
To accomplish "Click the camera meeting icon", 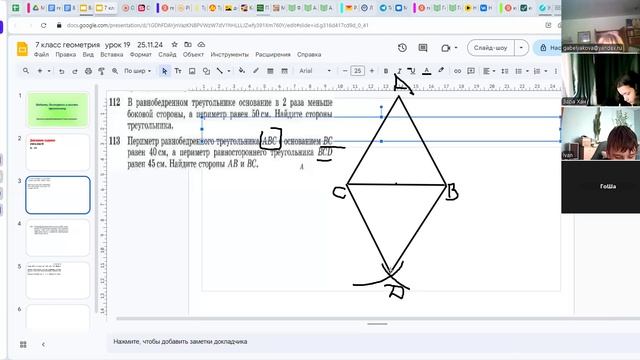I will point(446,48).
